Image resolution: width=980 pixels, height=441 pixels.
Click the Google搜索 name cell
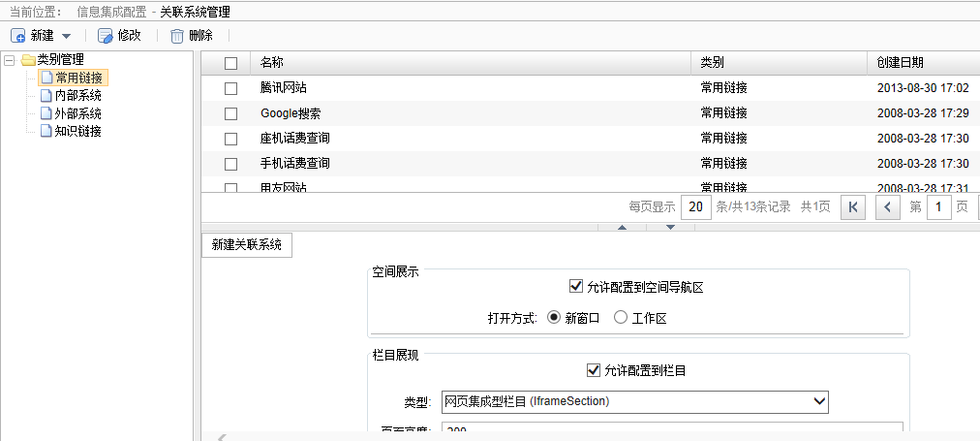click(x=291, y=113)
